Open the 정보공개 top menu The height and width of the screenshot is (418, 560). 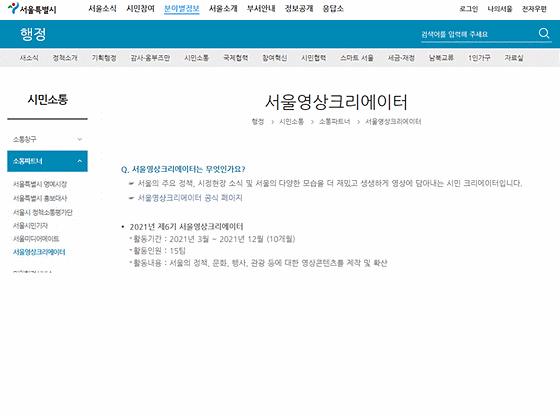point(299,9)
